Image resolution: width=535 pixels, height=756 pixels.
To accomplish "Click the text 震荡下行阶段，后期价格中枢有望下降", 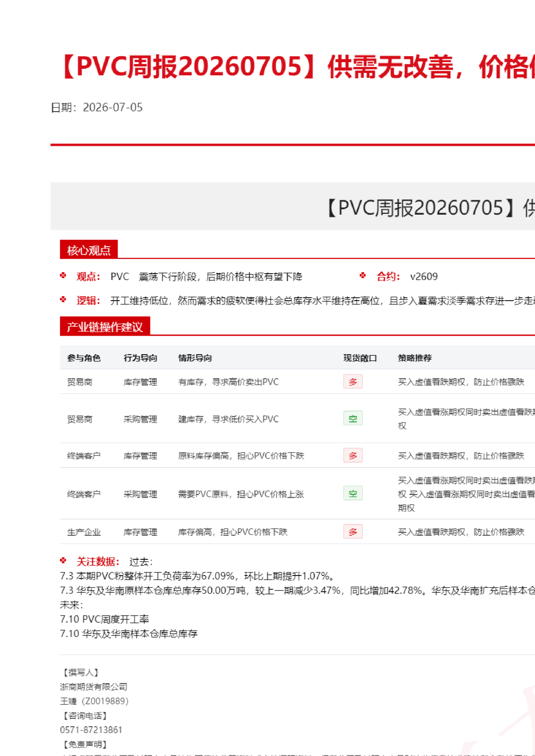I will (x=221, y=277).
